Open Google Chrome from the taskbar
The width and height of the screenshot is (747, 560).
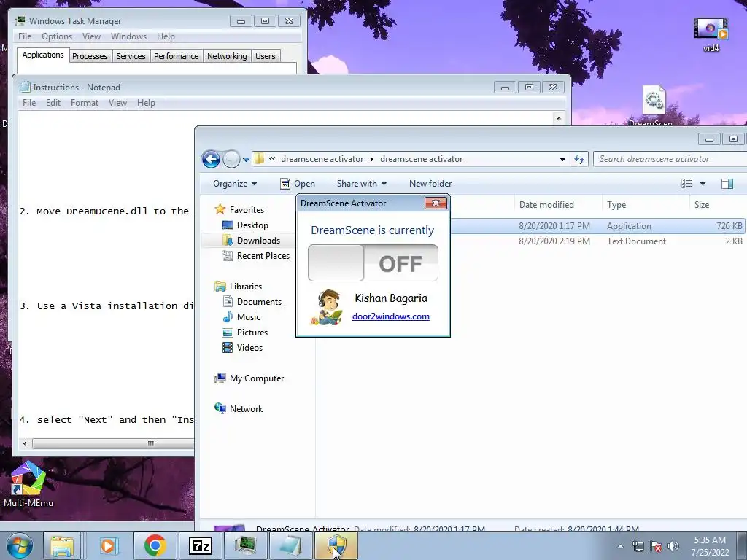click(x=155, y=545)
